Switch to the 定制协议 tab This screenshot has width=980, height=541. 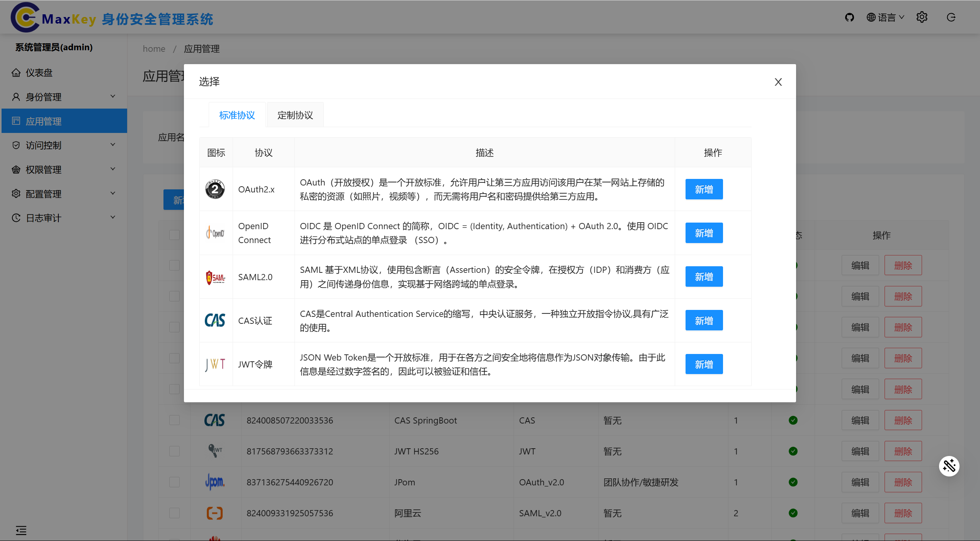coord(294,114)
